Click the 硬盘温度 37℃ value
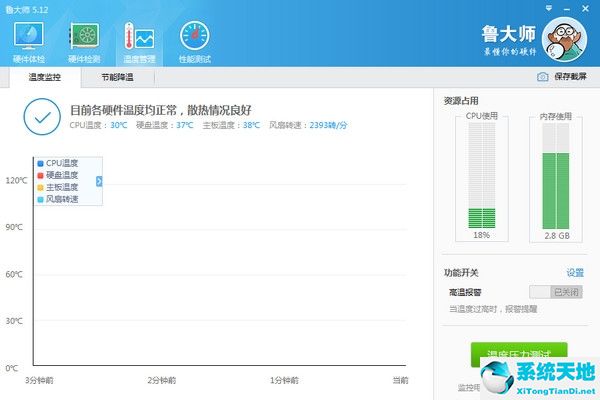 click(185, 125)
